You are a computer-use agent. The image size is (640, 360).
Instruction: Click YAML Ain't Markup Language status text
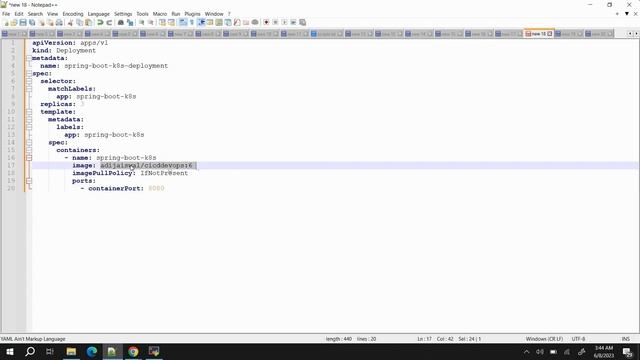point(33,339)
